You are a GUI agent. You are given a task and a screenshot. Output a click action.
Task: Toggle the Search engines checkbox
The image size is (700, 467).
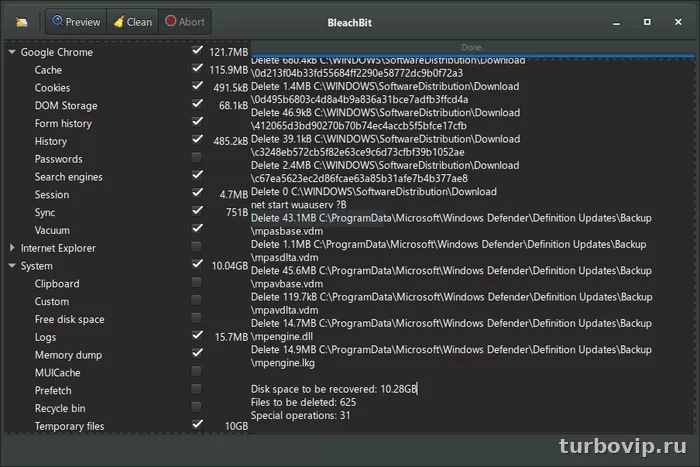pyautogui.click(x=196, y=175)
